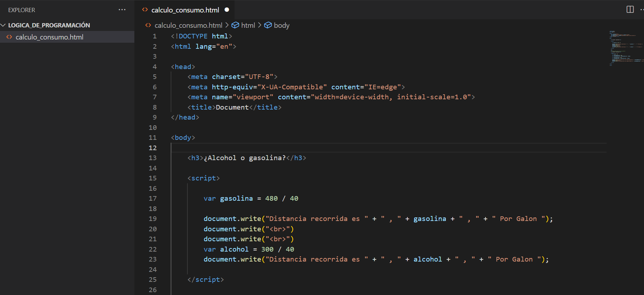Image resolution: width=644 pixels, height=295 pixels.
Task: Place cursor on 'var alcohol = 300 / 40'
Action: pyautogui.click(x=249, y=249)
